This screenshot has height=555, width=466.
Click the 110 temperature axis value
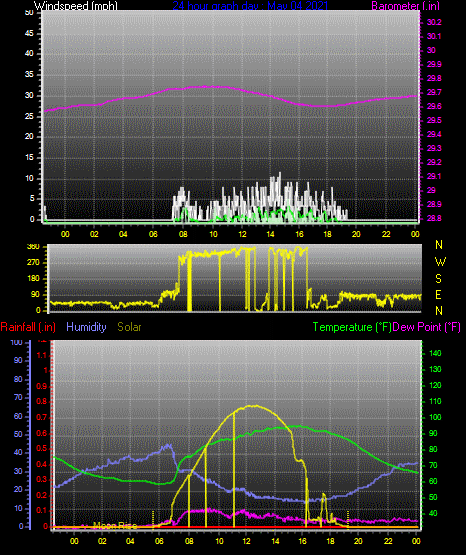(x=435, y=401)
